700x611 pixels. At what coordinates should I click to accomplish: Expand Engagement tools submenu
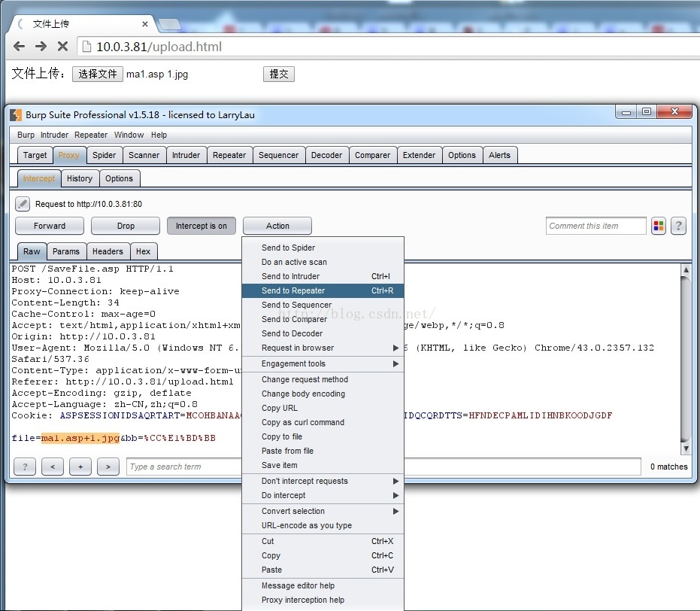(323, 363)
